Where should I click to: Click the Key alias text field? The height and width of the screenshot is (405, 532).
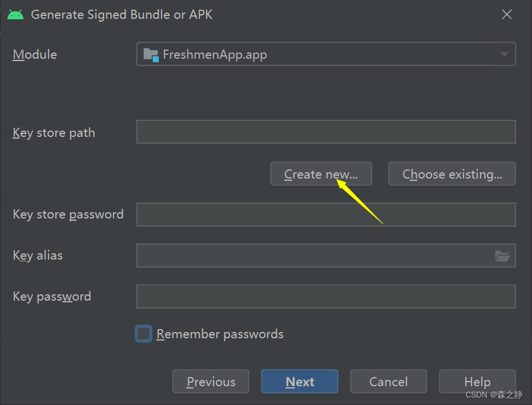click(x=320, y=256)
